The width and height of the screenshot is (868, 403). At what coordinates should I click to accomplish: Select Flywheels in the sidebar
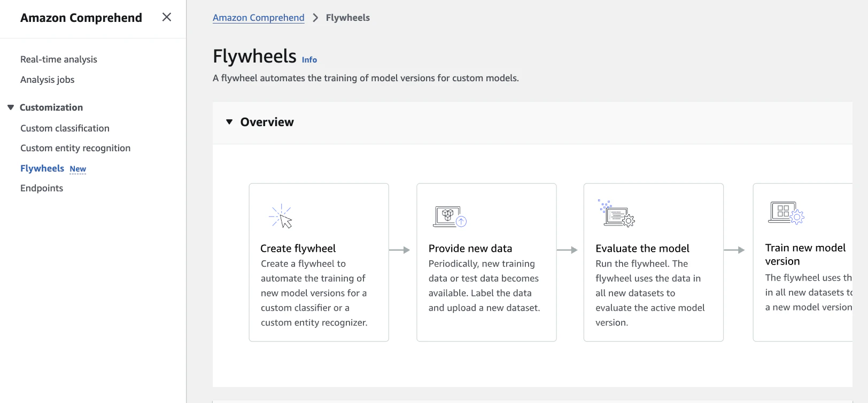(42, 168)
